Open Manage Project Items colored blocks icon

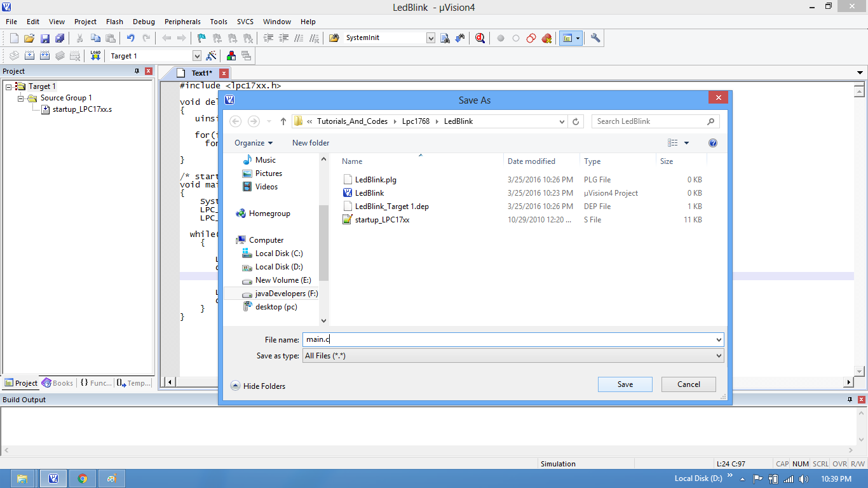coord(231,56)
